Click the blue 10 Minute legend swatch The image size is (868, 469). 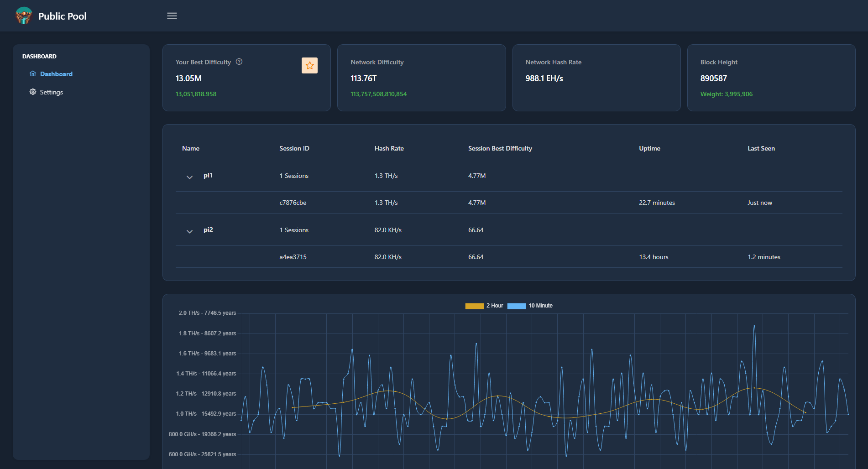click(x=517, y=306)
